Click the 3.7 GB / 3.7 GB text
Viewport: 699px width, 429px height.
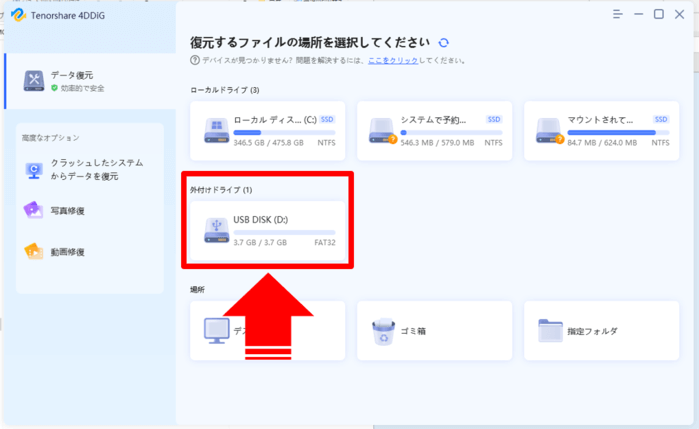click(x=260, y=243)
